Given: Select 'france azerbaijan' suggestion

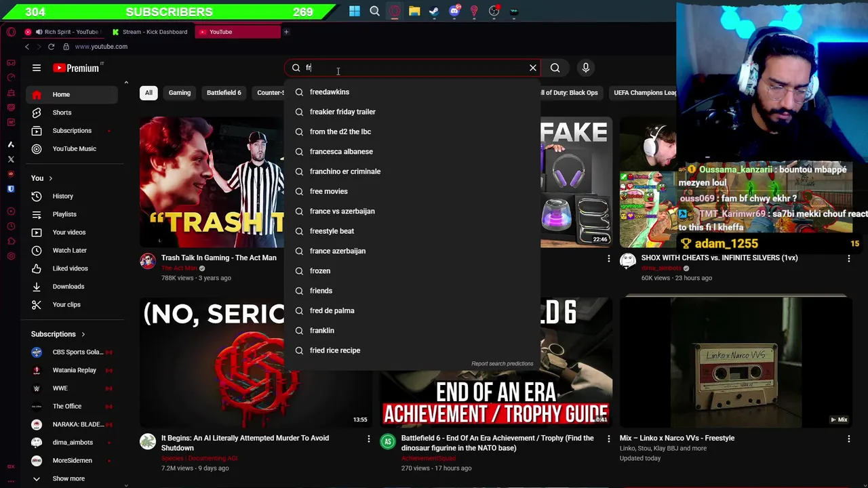Looking at the screenshot, I should pyautogui.click(x=412, y=251).
